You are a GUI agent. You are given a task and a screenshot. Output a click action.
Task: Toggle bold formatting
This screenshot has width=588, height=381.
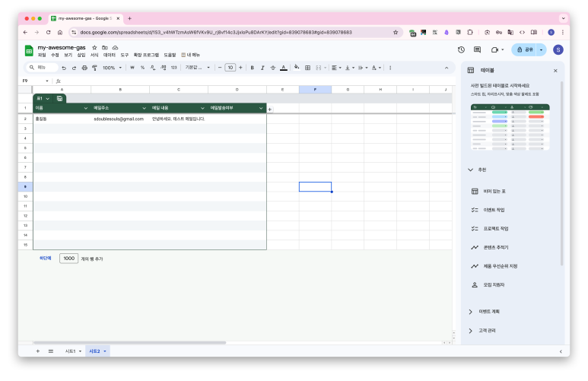(x=252, y=68)
